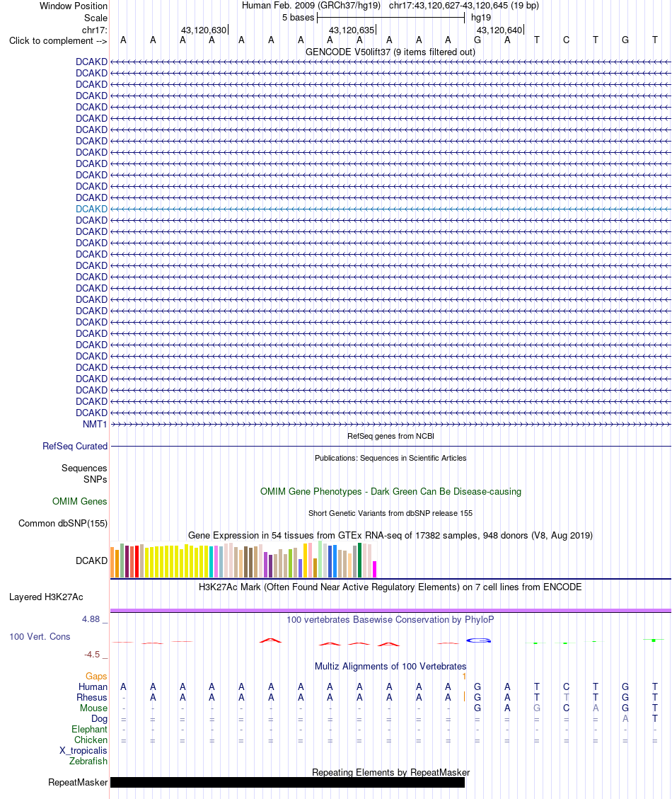Click the magenta last bar in GTEx chart
Image resolution: width=672 pixels, height=799 pixels.
[x=374, y=569]
